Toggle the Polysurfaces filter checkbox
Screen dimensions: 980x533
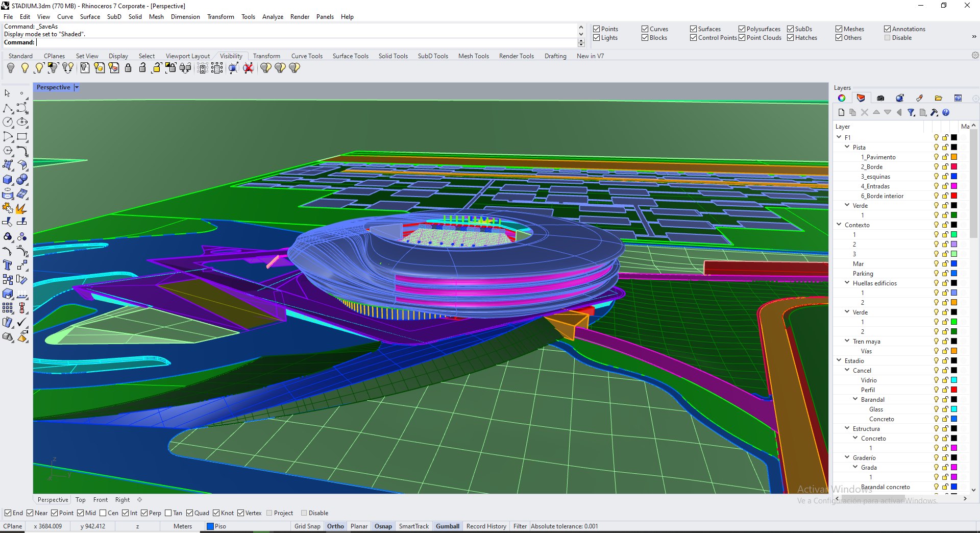click(x=742, y=29)
